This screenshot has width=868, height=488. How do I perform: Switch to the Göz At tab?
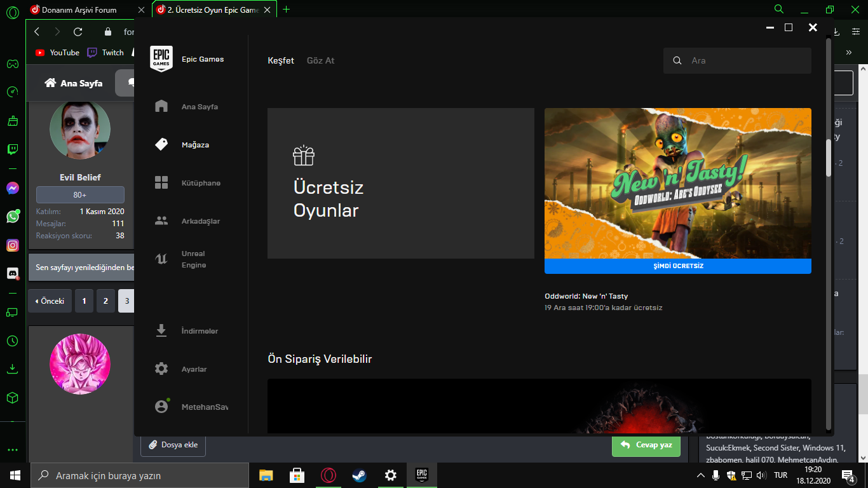tap(320, 60)
